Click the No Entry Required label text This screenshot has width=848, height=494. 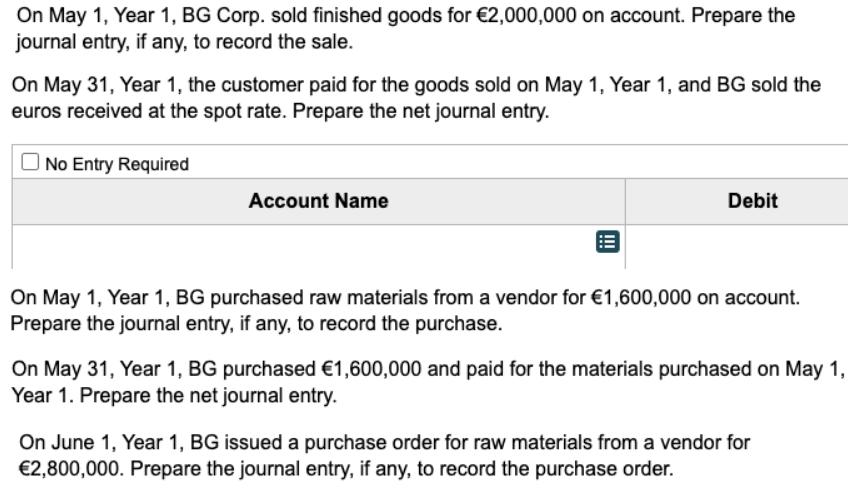(x=117, y=164)
